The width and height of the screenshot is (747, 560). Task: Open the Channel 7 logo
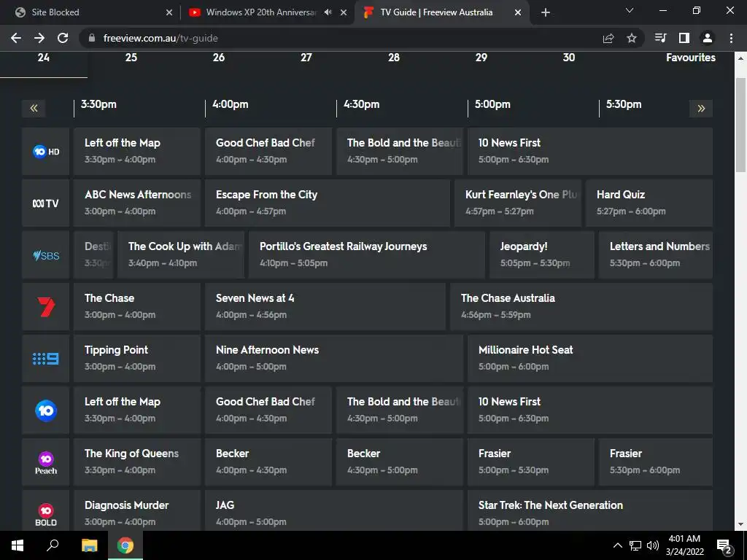(x=46, y=307)
